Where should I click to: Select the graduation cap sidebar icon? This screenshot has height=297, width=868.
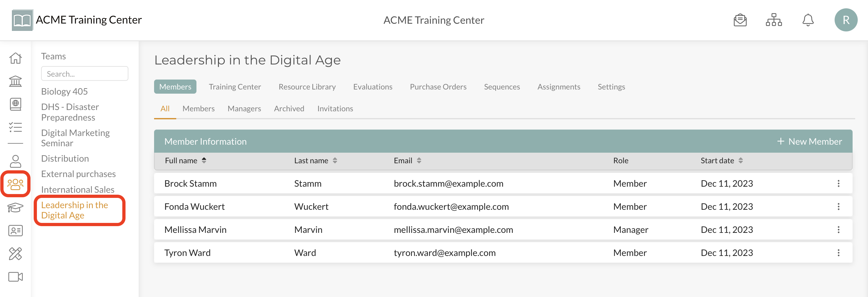click(15, 208)
